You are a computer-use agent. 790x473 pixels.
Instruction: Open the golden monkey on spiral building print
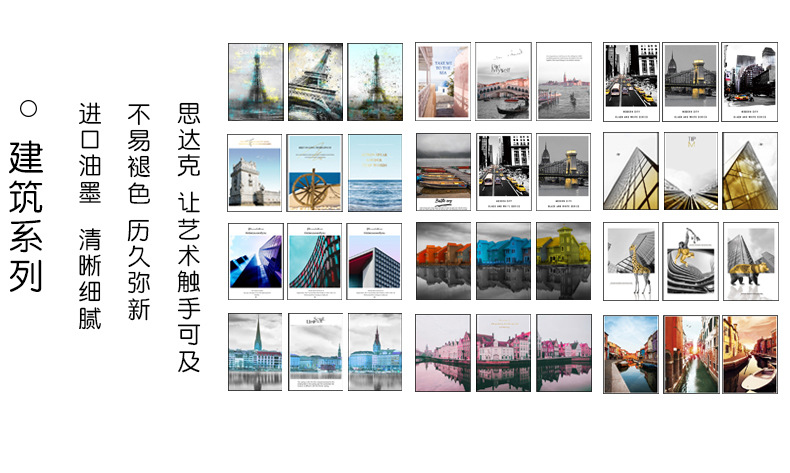point(690,262)
